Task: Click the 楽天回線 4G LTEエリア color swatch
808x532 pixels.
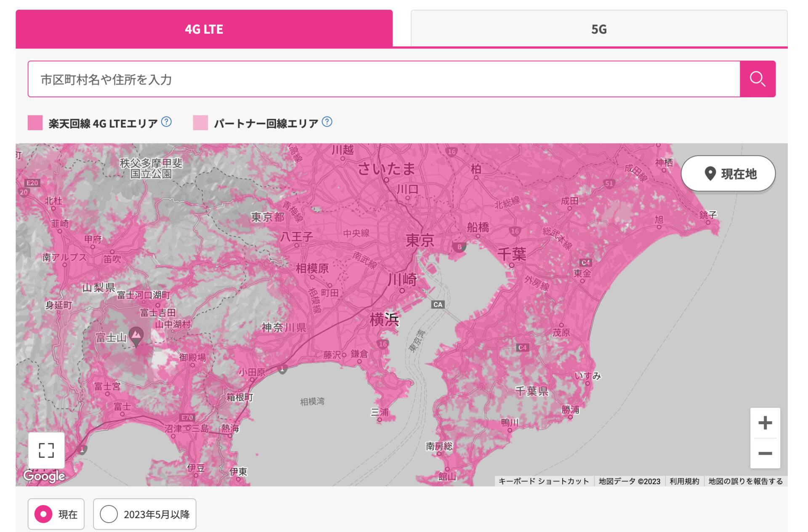Action: click(35, 122)
